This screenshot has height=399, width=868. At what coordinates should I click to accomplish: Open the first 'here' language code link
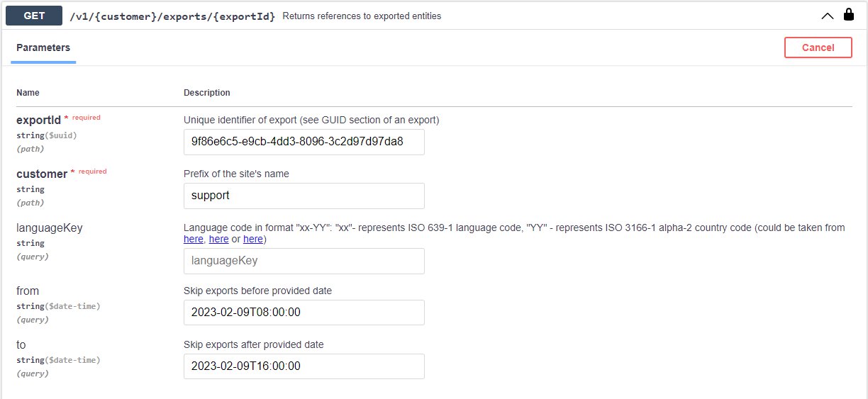pos(193,240)
